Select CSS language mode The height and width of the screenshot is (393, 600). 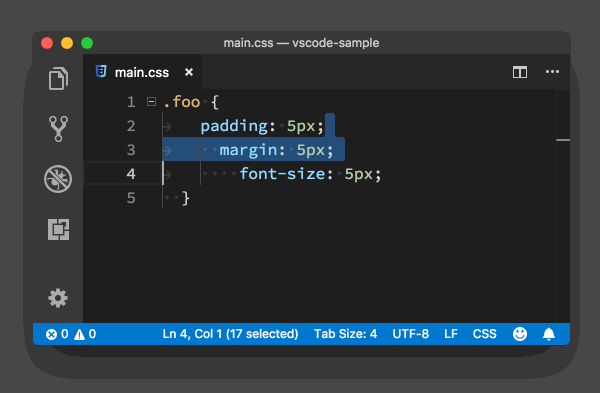pyautogui.click(x=484, y=334)
